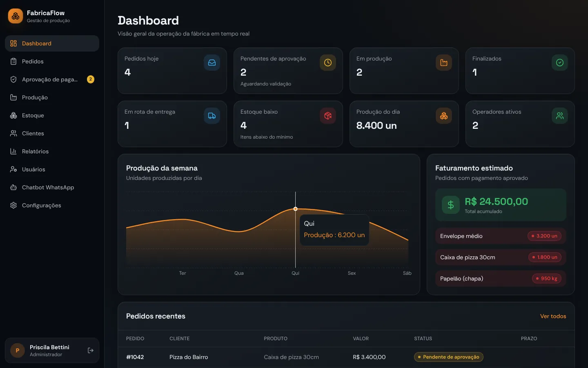
Task: Click the Estoque boxes icon in sidebar
Action: pyautogui.click(x=13, y=115)
